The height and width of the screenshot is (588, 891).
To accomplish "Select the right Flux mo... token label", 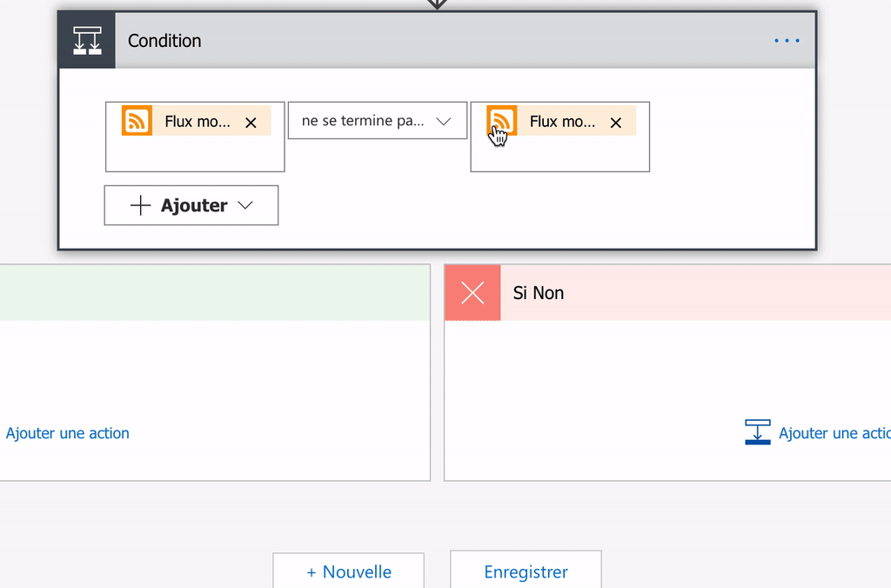I will [562, 122].
